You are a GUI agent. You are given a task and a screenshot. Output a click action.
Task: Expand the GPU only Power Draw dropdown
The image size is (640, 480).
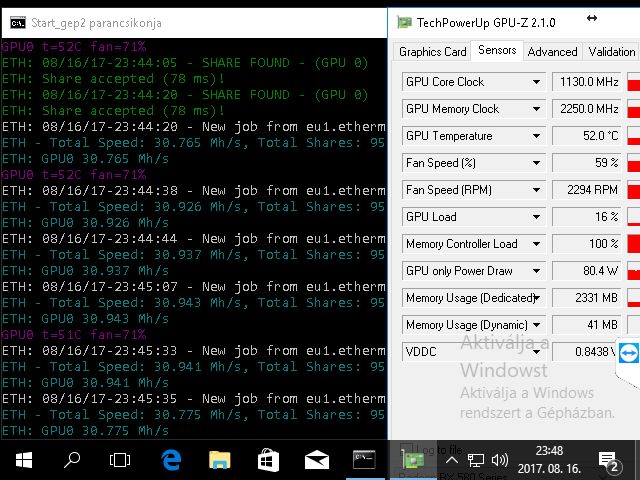(x=536, y=271)
